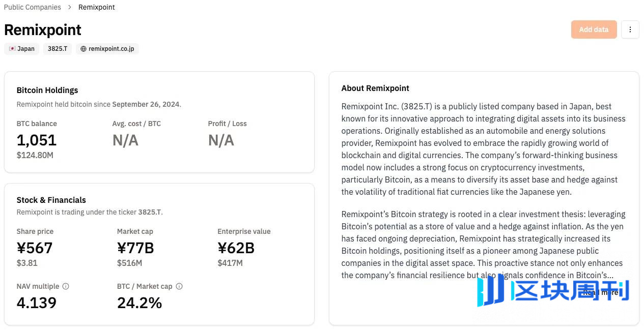Click the breadcrumb chevron separator
Screen dimensions: 644x331
(70, 7)
